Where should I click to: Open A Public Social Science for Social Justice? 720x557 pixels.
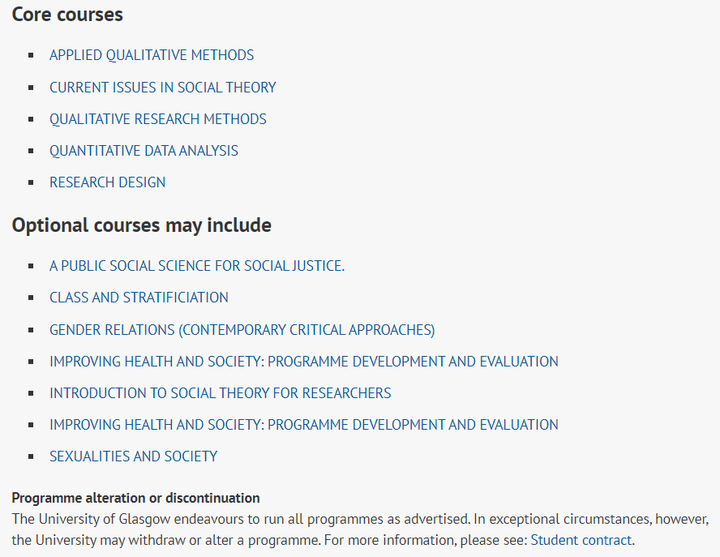coord(197,266)
